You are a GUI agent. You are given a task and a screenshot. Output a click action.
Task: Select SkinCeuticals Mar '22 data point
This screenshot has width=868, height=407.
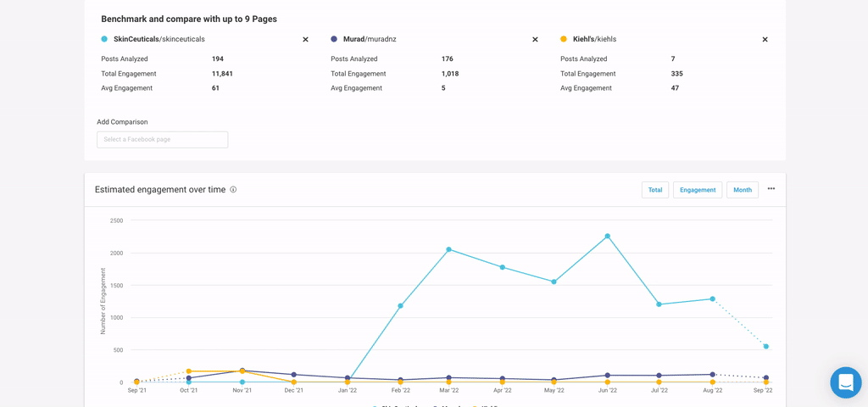448,249
